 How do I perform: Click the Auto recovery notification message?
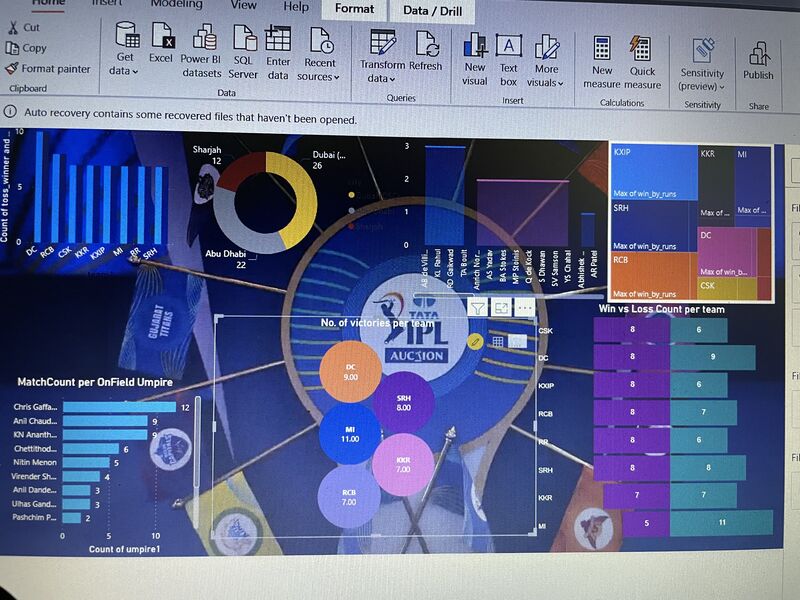[x=190, y=116]
